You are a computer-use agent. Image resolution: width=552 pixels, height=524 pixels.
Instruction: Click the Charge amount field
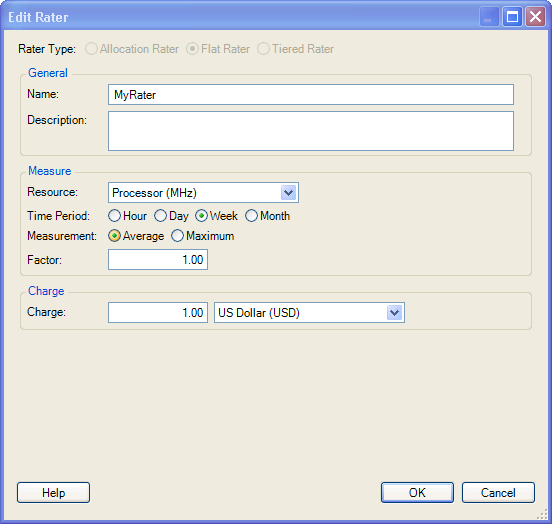pos(158,312)
